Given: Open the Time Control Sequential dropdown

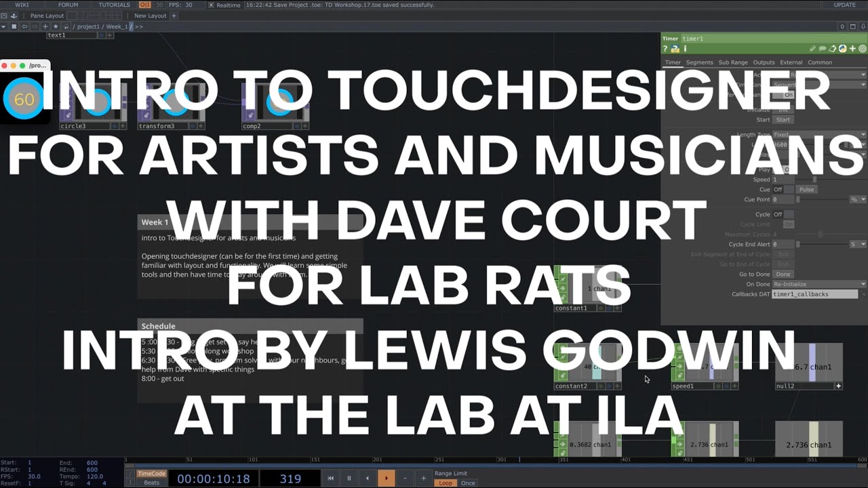Looking at the screenshot, I should point(819,85).
